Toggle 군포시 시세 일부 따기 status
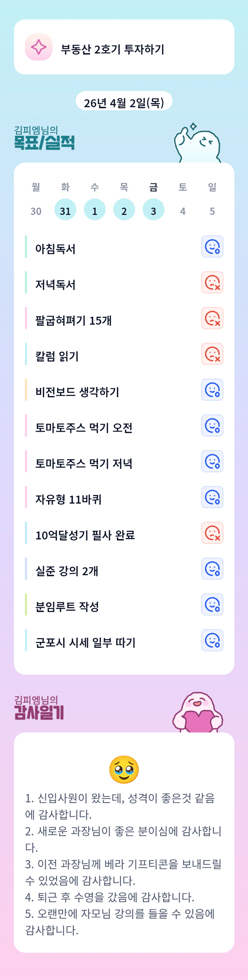Image resolution: width=248 pixels, height=980 pixels. point(212,640)
